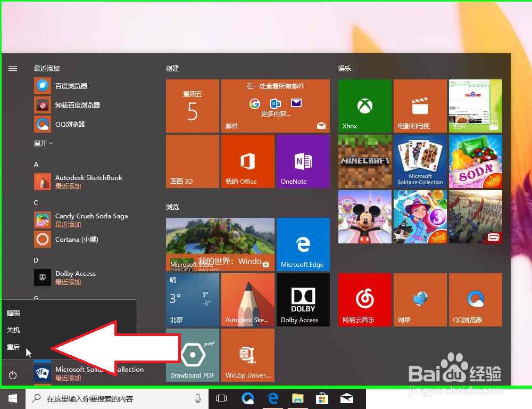Open 网易云音乐 tile
This screenshot has width=532, height=409.
[x=364, y=299]
